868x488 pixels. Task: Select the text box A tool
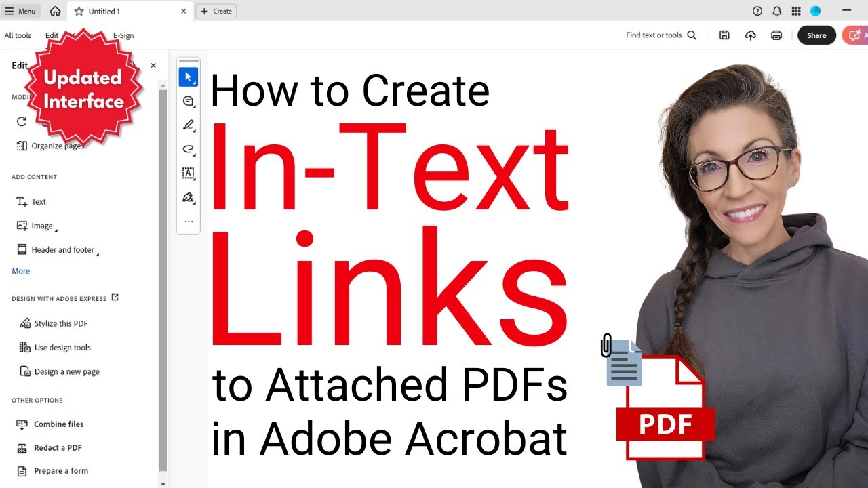(x=189, y=174)
